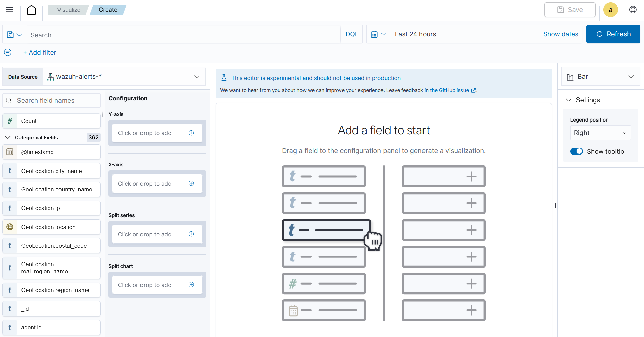Collapse the Categorical Fields section
Viewport: 644px width, 337px height.
point(7,137)
